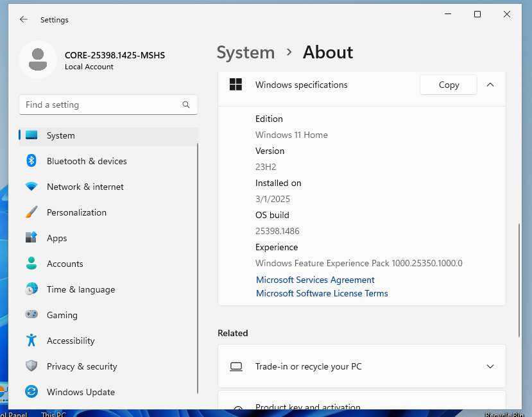Click the Network wifi icon

[x=31, y=186]
